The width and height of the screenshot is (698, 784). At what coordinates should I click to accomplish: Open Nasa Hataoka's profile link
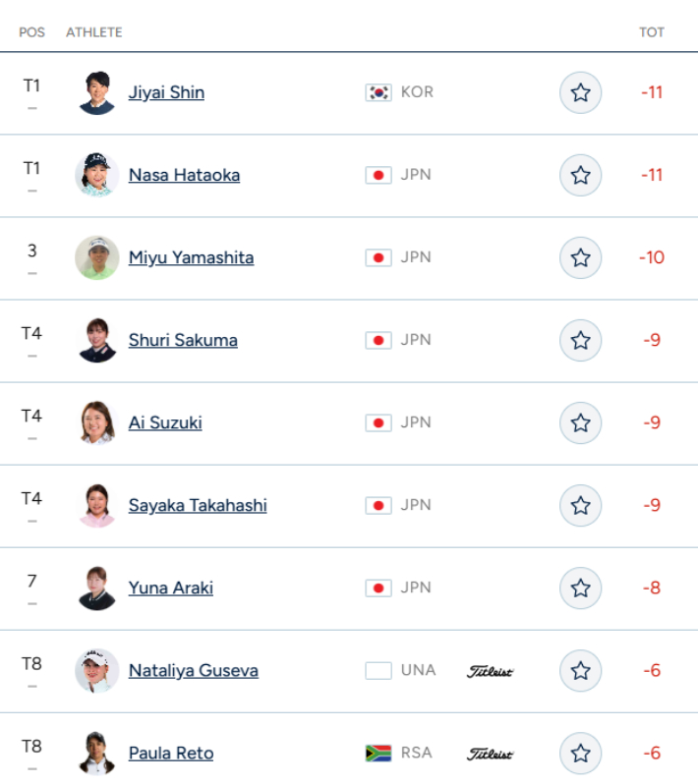tap(184, 175)
